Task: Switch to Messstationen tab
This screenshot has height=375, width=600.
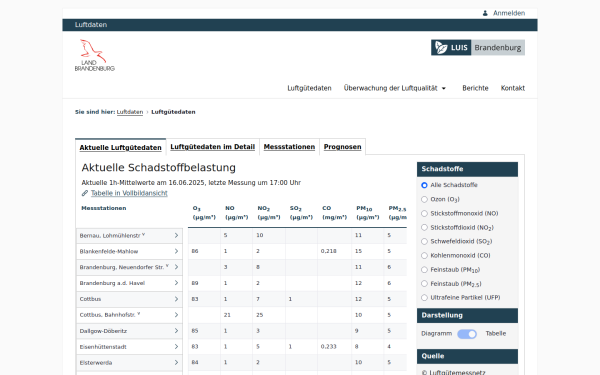Action: 289,147
